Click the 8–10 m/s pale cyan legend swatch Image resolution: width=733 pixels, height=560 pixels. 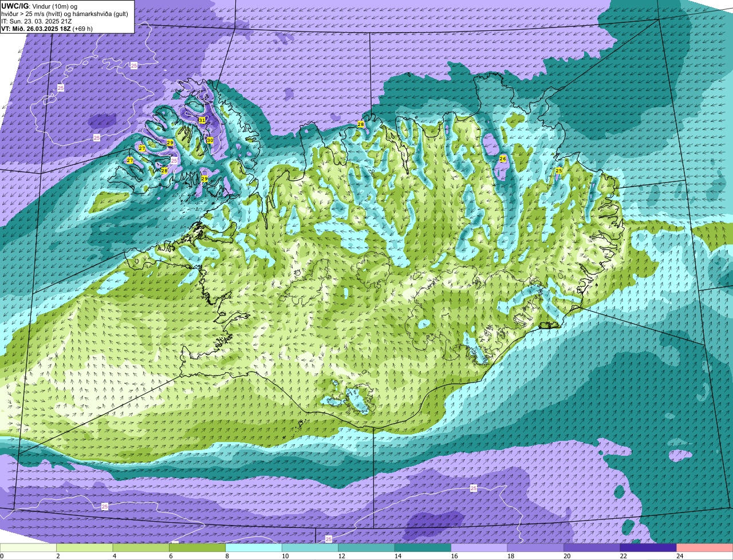(x=254, y=547)
